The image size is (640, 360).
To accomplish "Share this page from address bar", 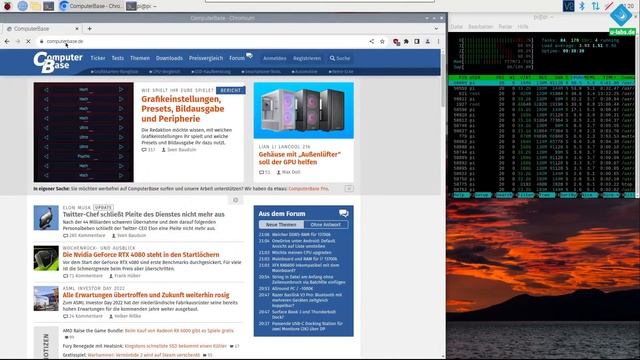I will click(x=371, y=41).
